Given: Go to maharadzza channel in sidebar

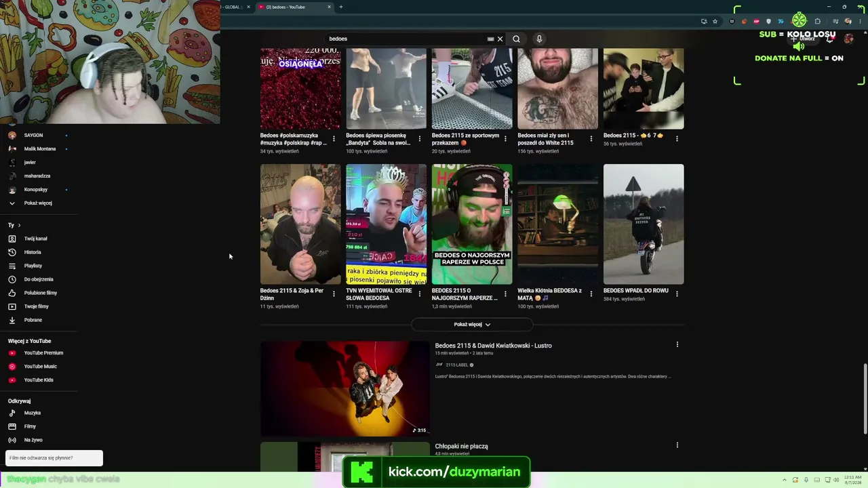Looking at the screenshot, I should [37, 176].
